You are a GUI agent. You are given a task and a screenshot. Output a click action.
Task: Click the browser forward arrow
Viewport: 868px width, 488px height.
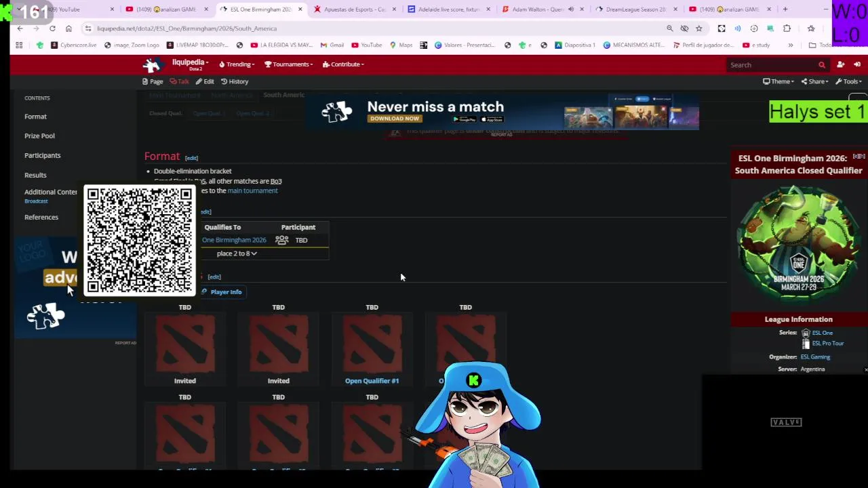pyautogui.click(x=36, y=28)
